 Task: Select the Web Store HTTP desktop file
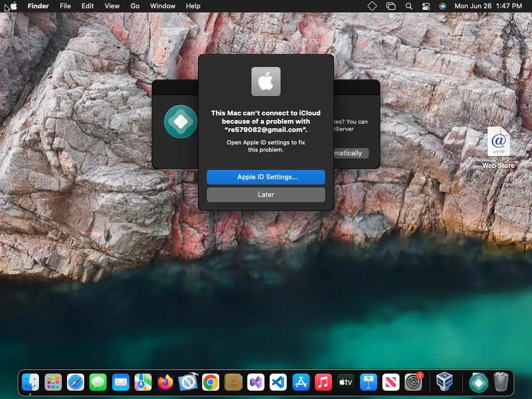[x=498, y=141]
